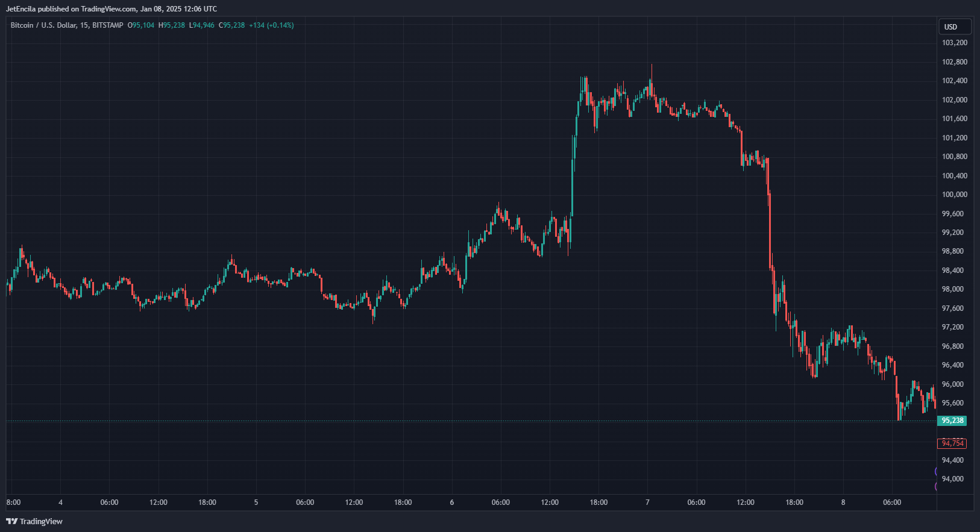Image resolution: width=980 pixels, height=532 pixels.
Task: Click the 102,800 price axis label
Action: 955,62
